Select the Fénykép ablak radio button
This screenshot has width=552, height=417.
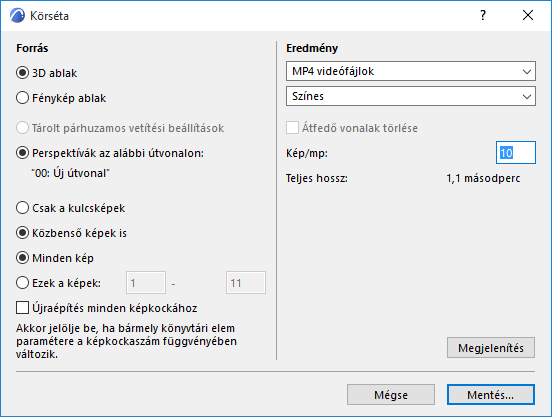point(23,98)
